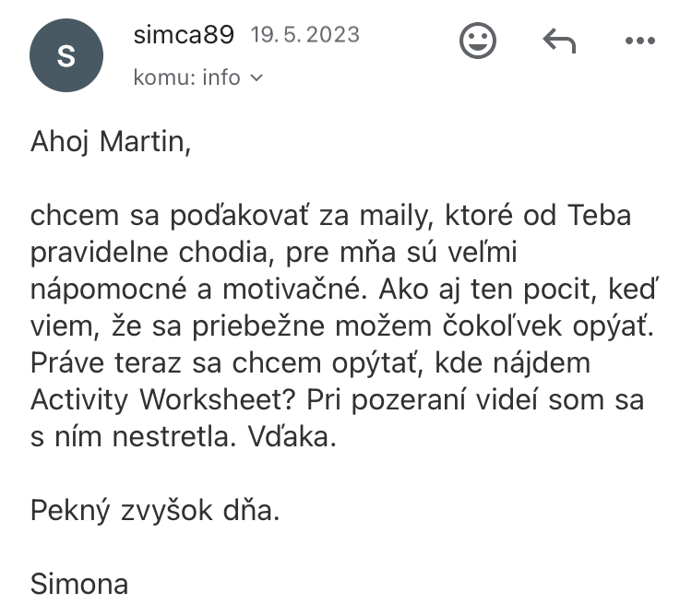This screenshot has height=616, width=692.
Task: Click the closing line "Pekný zvyšok dňa."
Action: point(155,511)
